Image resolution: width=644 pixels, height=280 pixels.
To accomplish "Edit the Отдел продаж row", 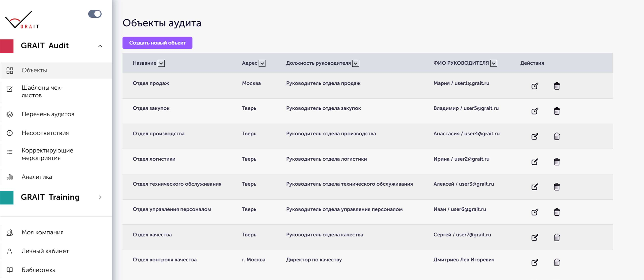I will [x=535, y=86].
